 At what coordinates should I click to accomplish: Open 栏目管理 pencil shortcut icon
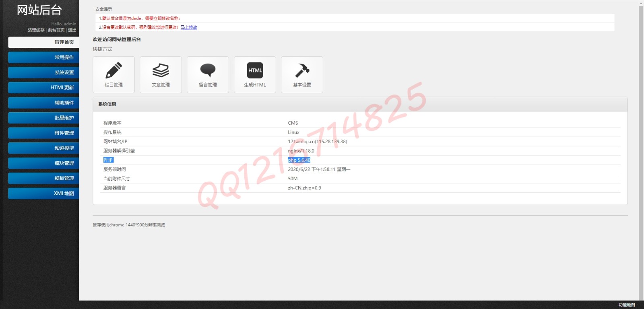pyautogui.click(x=114, y=70)
